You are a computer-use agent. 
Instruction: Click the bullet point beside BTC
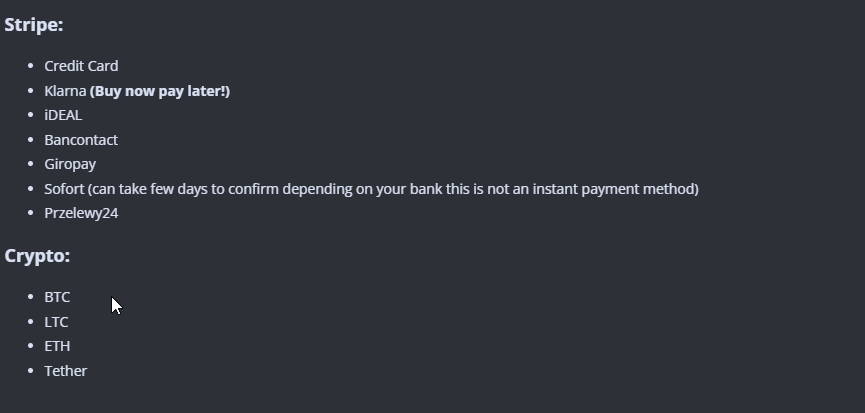tap(30, 297)
